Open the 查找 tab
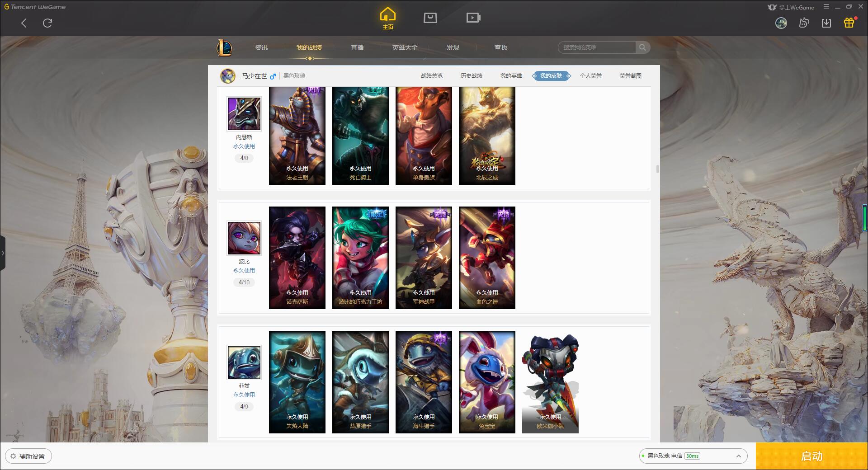The height and width of the screenshot is (470, 868). (501, 47)
